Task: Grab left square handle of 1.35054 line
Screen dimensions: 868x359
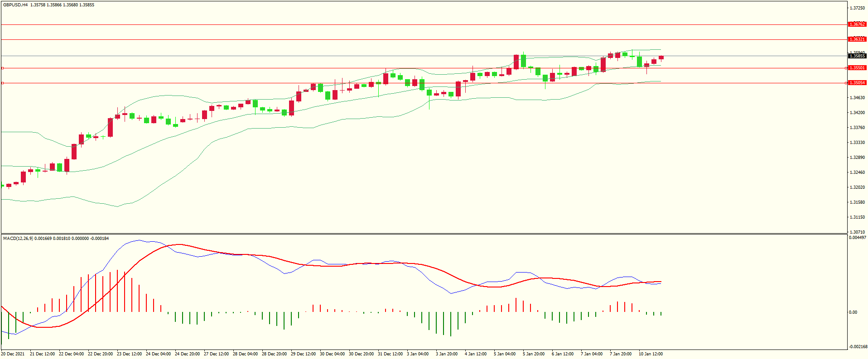Action: (x=3, y=83)
